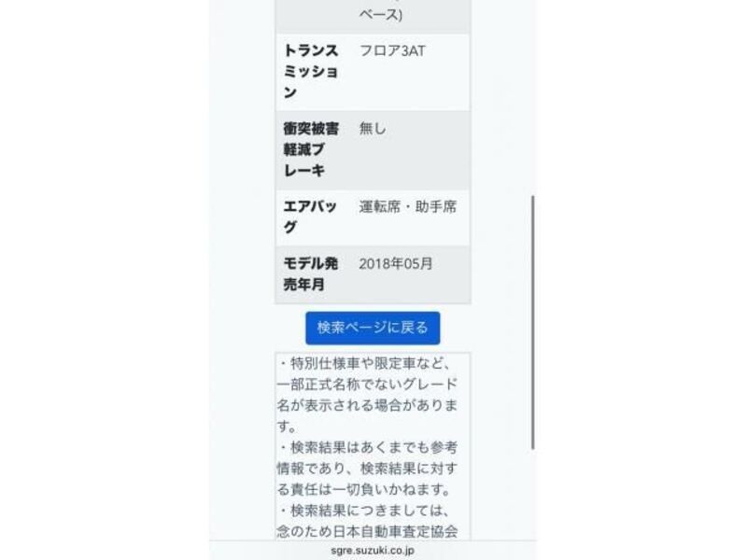Click the 無し value cell
747x560 pixels.
point(373,129)
